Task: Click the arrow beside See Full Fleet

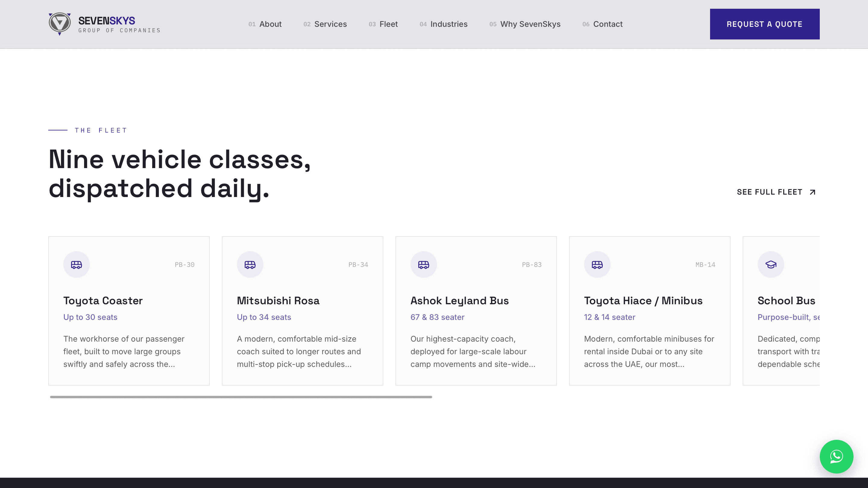Action: click(x=813, y=192)
